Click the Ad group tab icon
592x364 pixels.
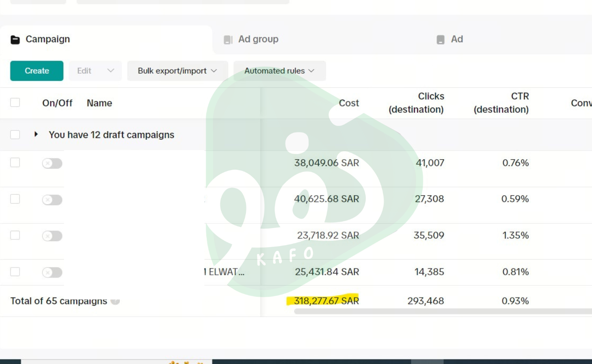point(228,40)
